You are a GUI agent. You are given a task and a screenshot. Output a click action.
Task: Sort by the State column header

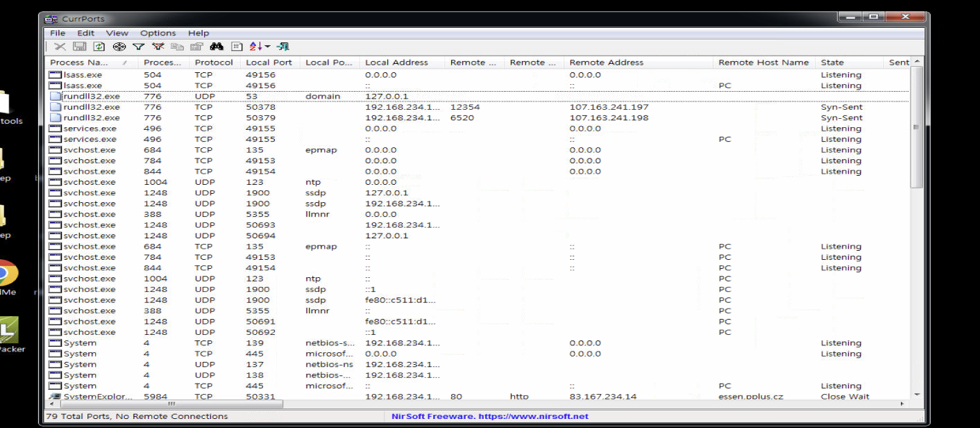click(850, 63)
